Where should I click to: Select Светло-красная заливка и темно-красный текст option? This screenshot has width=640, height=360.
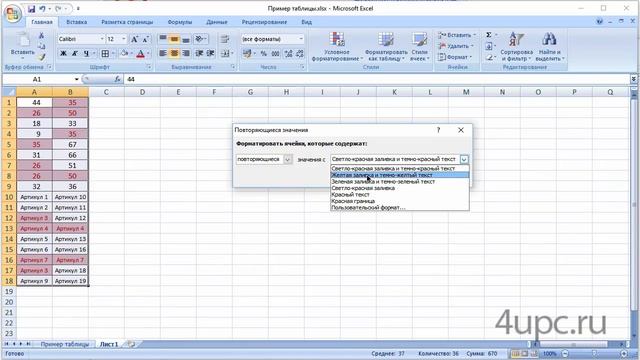[x=400, y=168]
